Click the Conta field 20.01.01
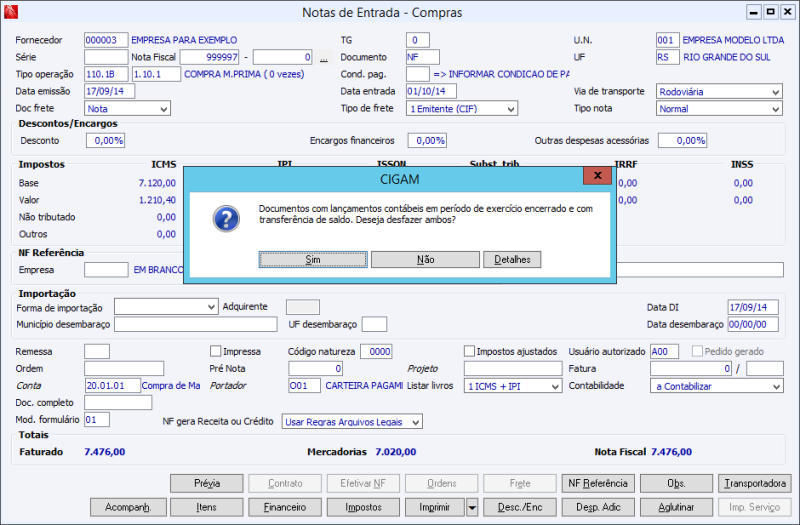 (112, 386)
